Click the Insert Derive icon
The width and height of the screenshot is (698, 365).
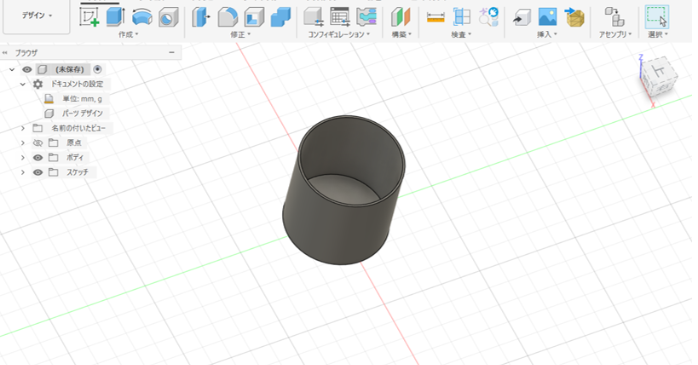pyautogui.click(x=521, y=17)
